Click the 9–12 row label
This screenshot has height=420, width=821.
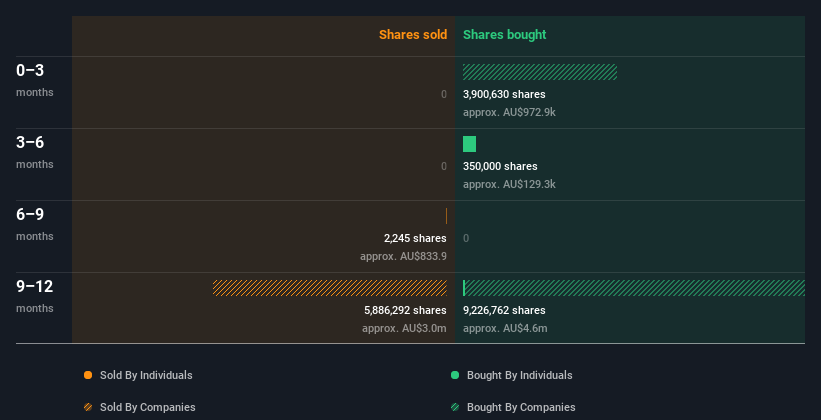click(35, 286)
